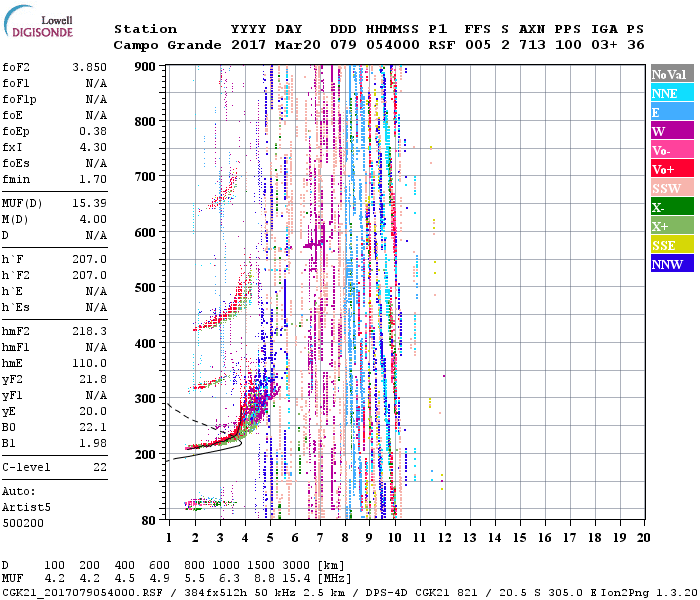The image size is (700, 600).
Task: Click the foF1 N/A value
Action: point(96,83)
